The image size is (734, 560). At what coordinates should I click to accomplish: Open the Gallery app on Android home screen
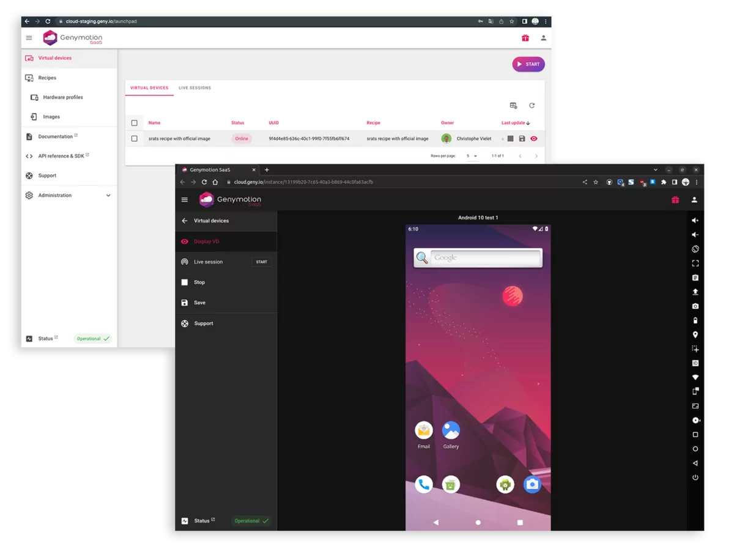(x=451, y=435)
